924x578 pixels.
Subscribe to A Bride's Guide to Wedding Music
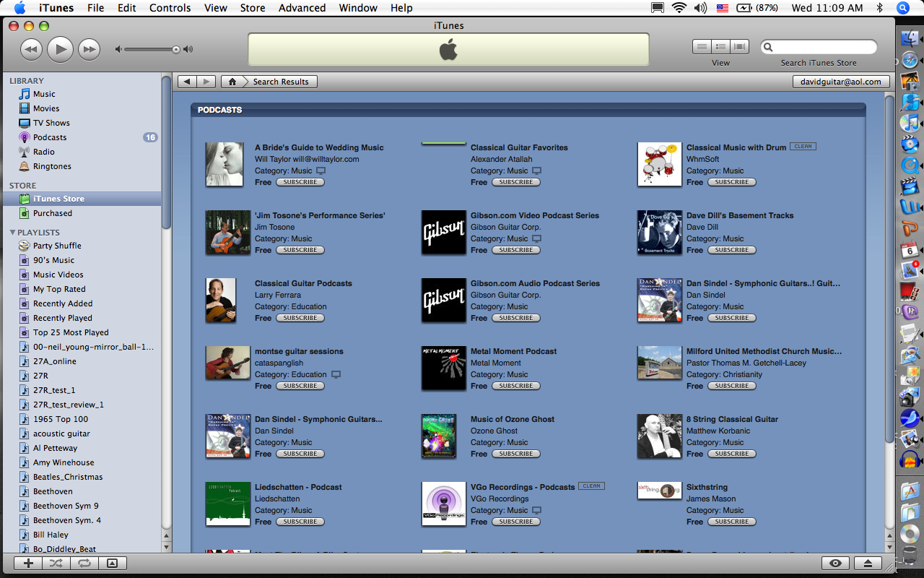click(x=300, y=182)
